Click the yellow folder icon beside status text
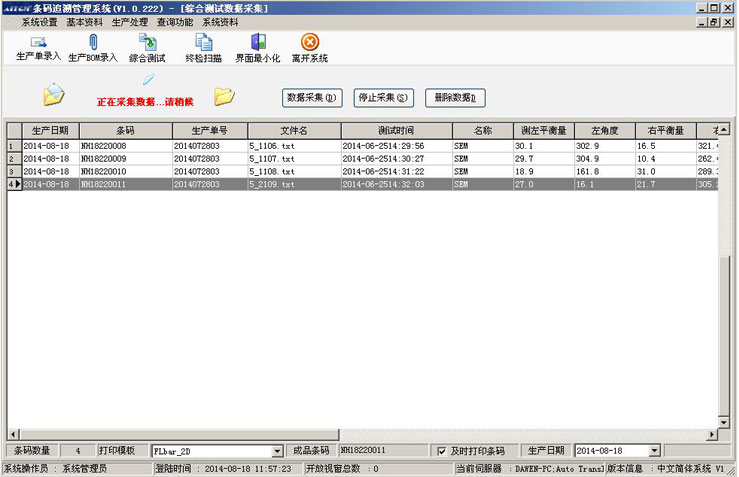Image resolution: width=739 pixels, height=477 pixels. point(224,96)
